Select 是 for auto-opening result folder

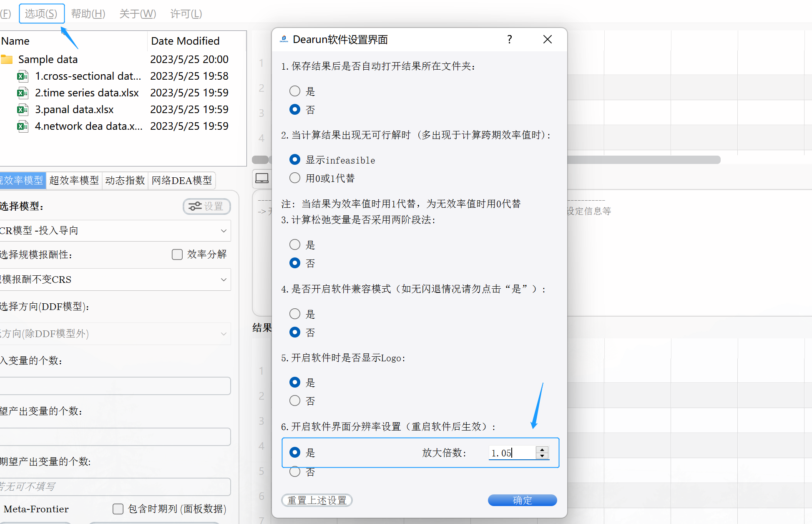[x=295, y=91]
